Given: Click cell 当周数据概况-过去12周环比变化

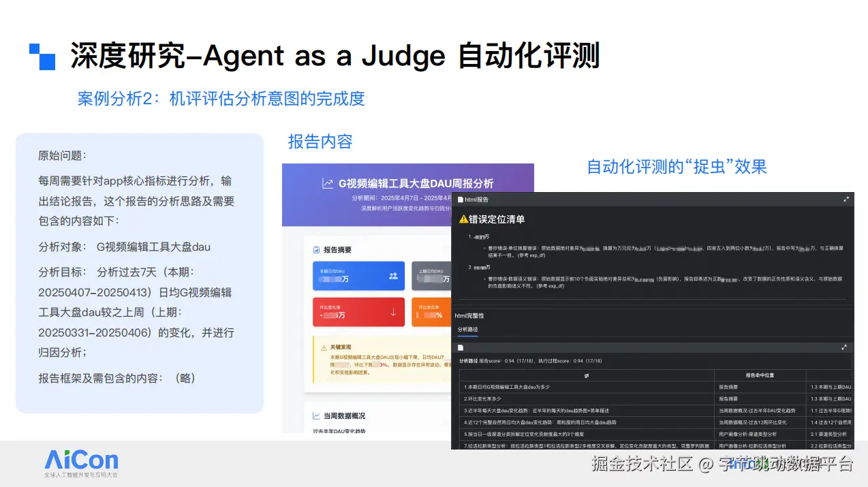Looking at the screenshot, I should 760,422.
